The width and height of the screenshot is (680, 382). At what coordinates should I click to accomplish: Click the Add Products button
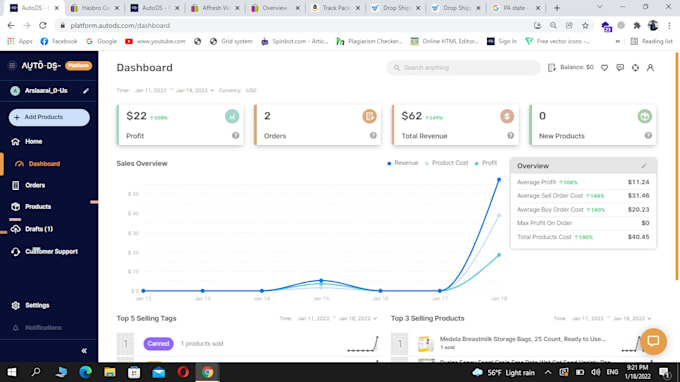pyautogui.click(x=49, y=117)
